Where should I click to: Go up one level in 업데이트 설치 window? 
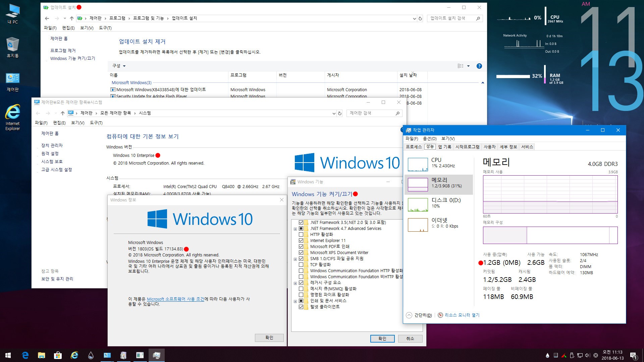71,18
